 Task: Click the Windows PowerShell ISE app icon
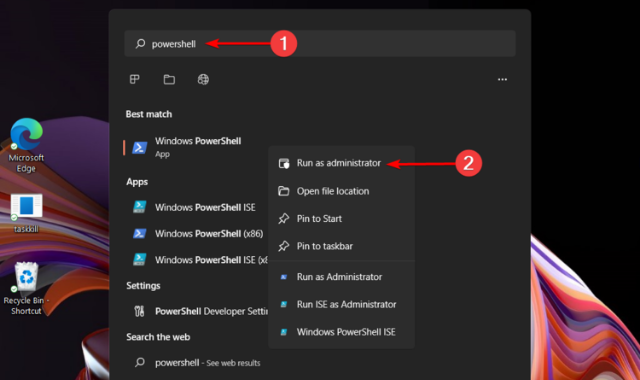[140, 207]
